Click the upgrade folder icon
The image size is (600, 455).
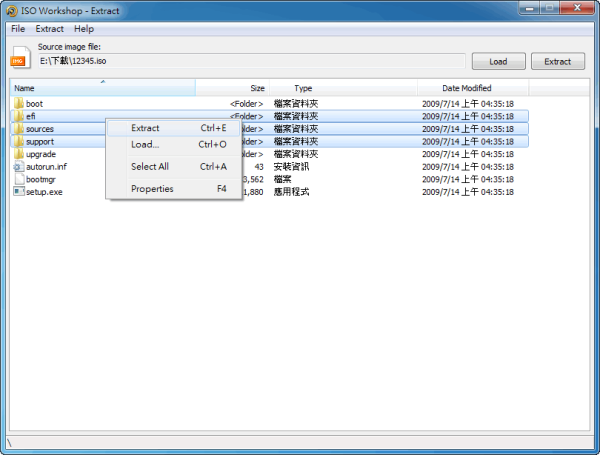18,154
